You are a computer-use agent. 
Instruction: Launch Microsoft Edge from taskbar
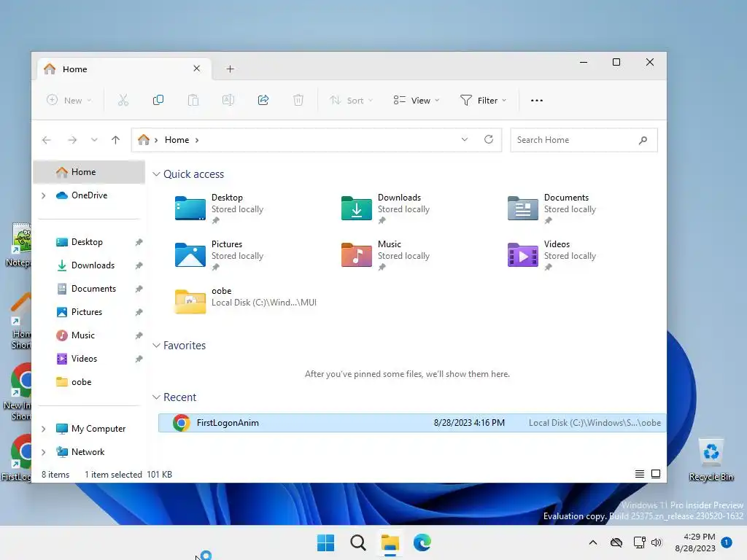click(422, 542)
